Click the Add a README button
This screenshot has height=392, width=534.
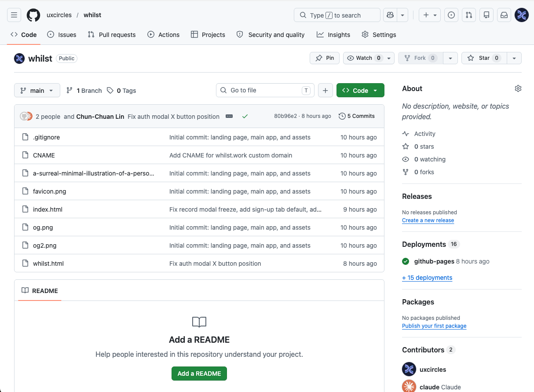pyautogui.click(x=199, y=374)
